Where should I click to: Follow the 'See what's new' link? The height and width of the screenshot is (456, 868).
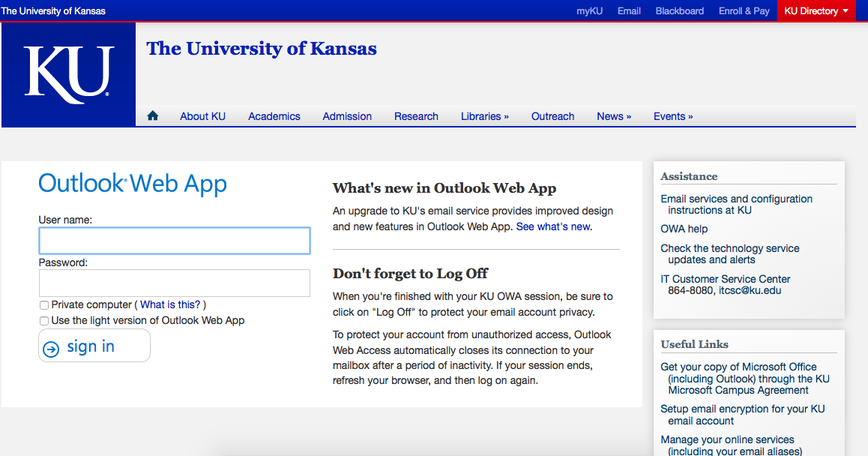pyautogui.click(x=553, y=226)
